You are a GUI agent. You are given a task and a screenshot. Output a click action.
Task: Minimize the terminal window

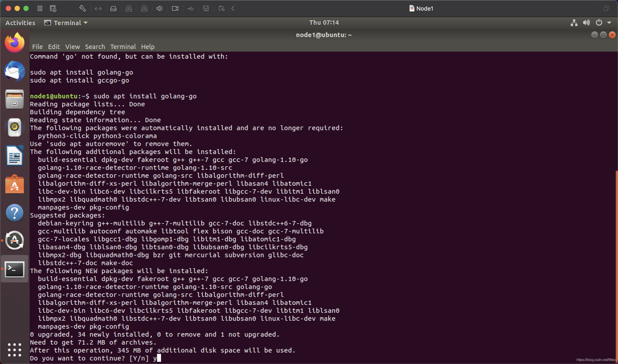pyautogui.click(x=594, y=35)
